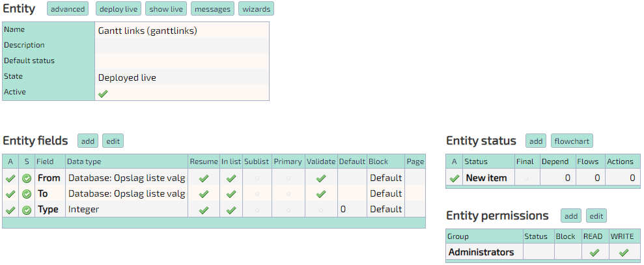Toggle READ permission for Administrators
This screenshot has height=265, width=644.
coord(594,253)
